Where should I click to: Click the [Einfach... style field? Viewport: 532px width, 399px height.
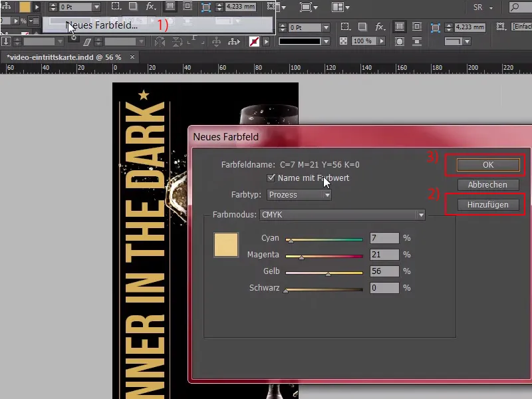pos(522,27)
